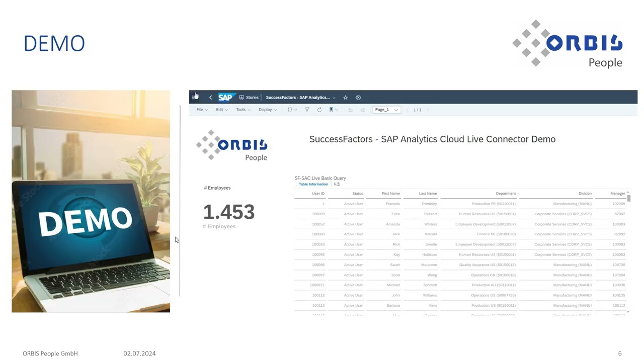Click the table warning triangle icon

point(338,184)
